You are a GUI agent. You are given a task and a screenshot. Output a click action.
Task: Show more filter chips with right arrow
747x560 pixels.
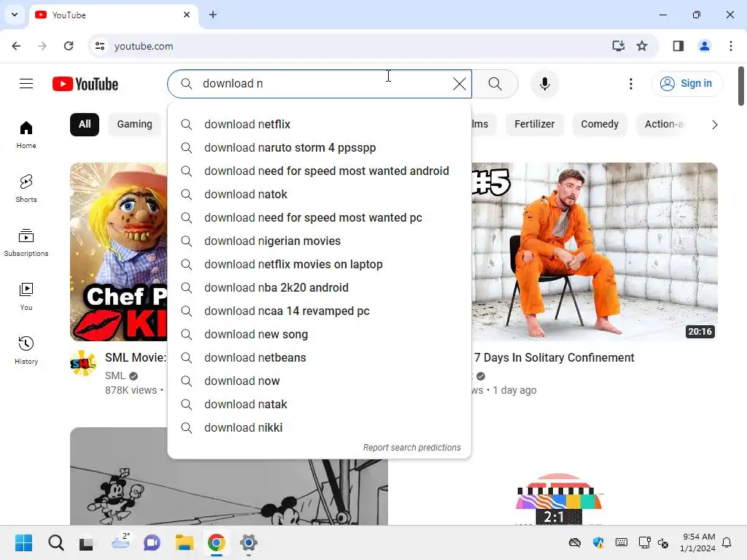pyautogui.click(x=715, y=125)
